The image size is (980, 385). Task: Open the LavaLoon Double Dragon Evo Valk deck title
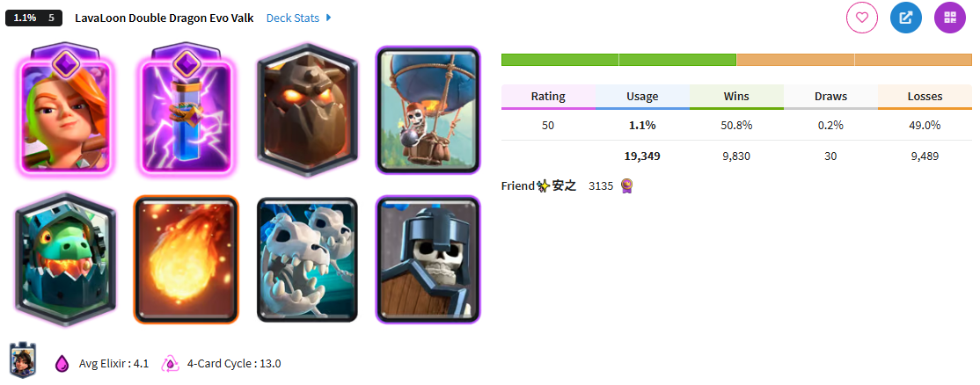click(165, 18)
